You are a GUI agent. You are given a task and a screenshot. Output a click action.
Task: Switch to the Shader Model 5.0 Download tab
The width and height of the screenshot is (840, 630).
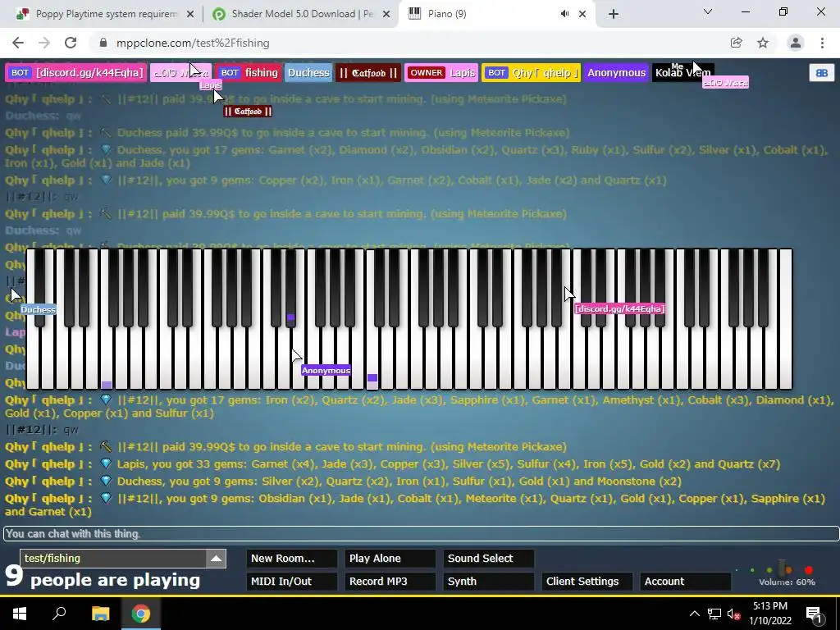(x=300, y=14)
